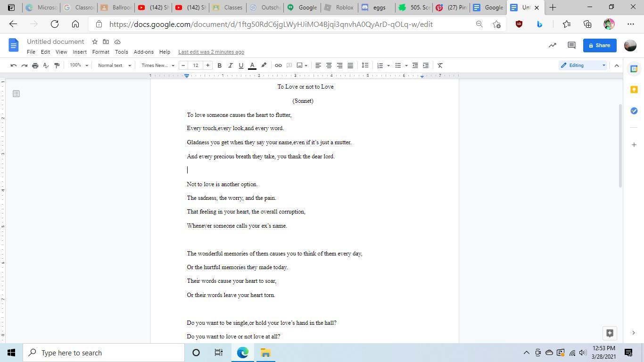Image resolution: width=644 pixels, height=362 pixels.
Task: Move the document to a folder
Action: (106, 42)
